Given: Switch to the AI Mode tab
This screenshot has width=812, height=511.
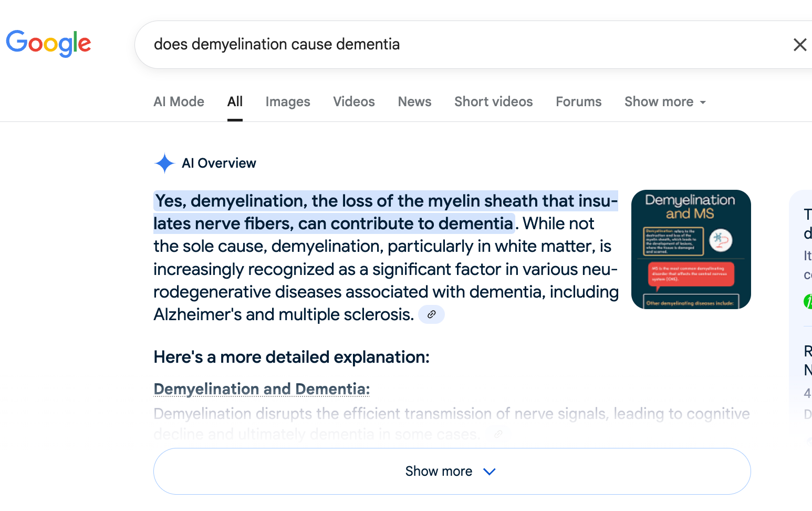Looking at the screenshot, I should tap(179, 101).
